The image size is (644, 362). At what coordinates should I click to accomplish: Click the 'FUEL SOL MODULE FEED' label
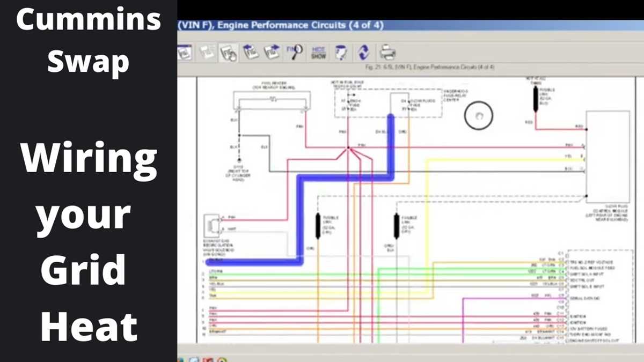[592, 268]
